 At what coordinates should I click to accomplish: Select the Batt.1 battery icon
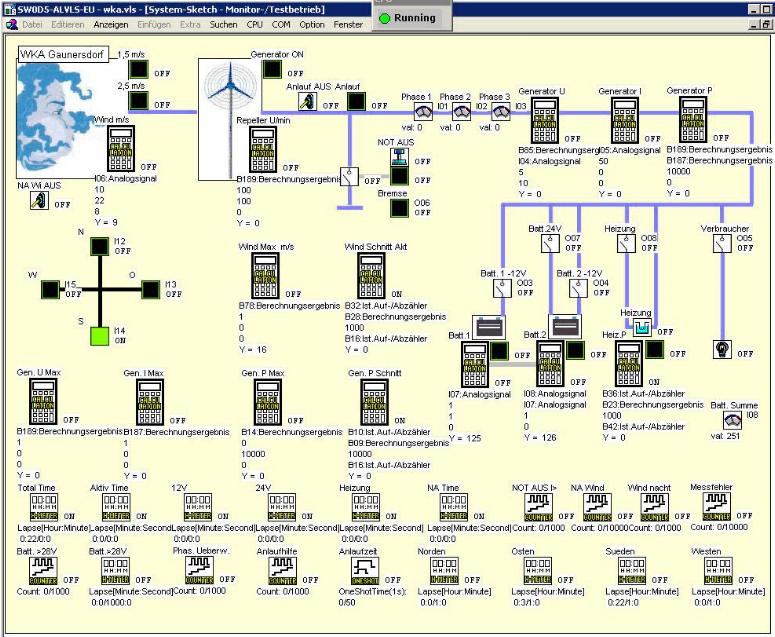[489, 327]
